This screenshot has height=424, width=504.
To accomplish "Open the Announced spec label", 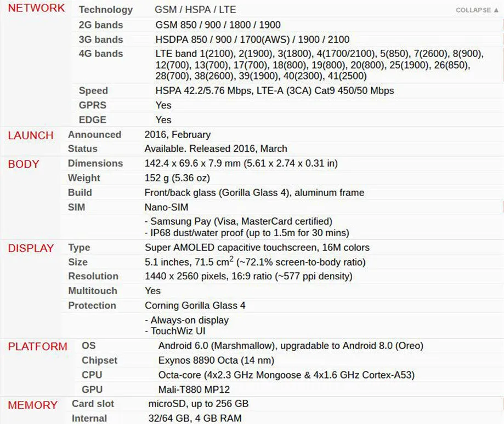I will [94, 135].
